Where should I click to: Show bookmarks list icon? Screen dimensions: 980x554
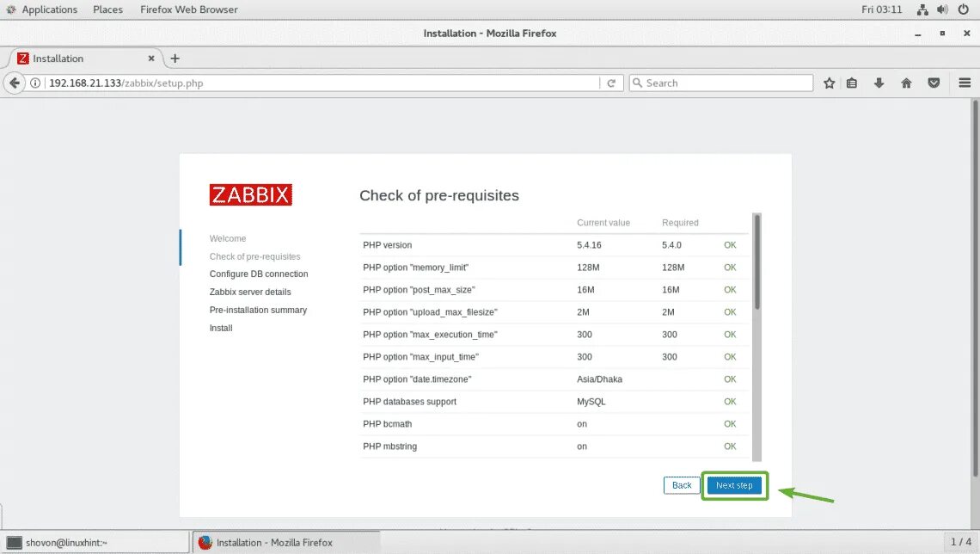point(852,83)
